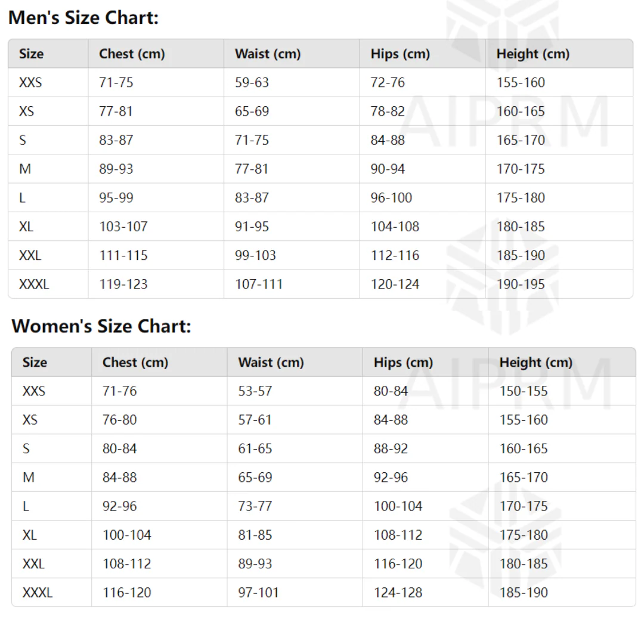Select the XXS row label in men's chart

pyautogui.click(x=30, y=82)
